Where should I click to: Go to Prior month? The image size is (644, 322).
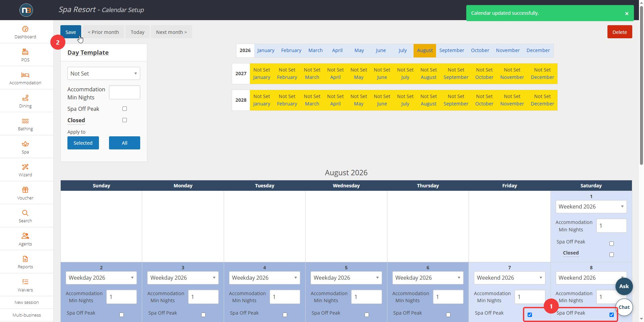(103, 32)
